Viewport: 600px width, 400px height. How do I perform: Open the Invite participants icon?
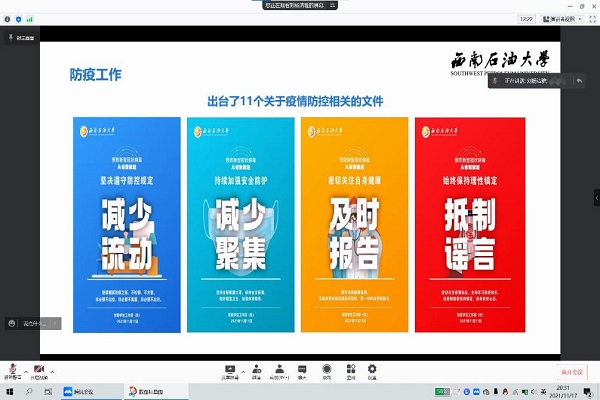click(x=256, y=369)
